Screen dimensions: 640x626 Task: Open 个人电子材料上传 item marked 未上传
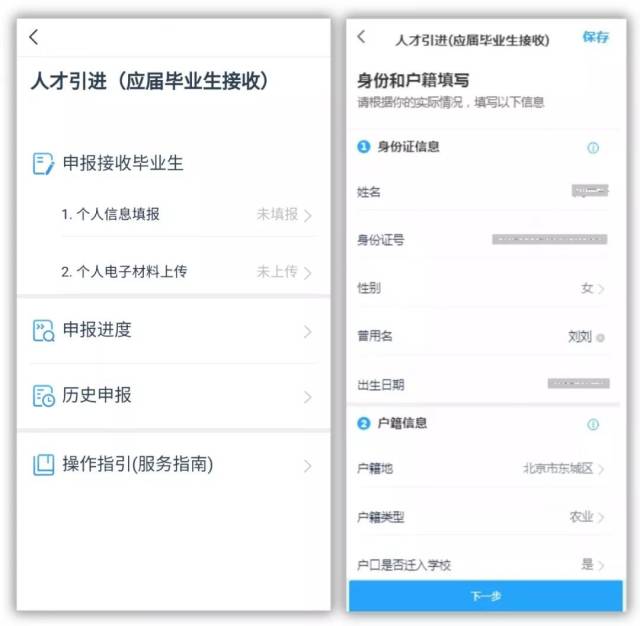[x=187, y=271]
